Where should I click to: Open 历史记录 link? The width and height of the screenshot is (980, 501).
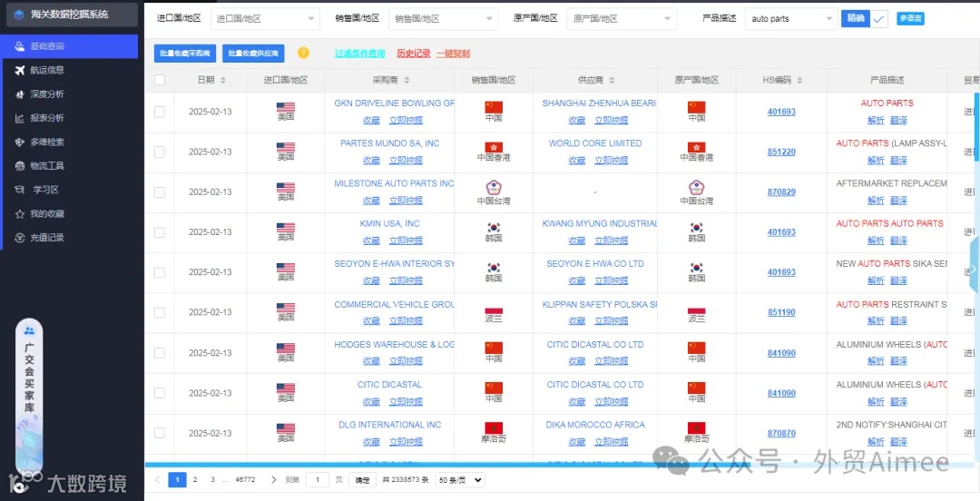coord(414,54)
